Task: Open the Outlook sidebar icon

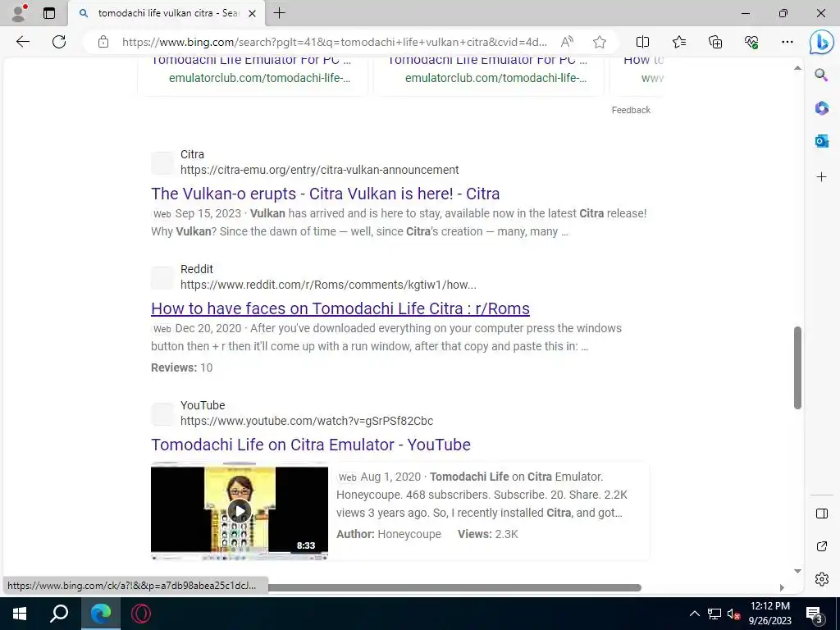Action: pos(821,141)
